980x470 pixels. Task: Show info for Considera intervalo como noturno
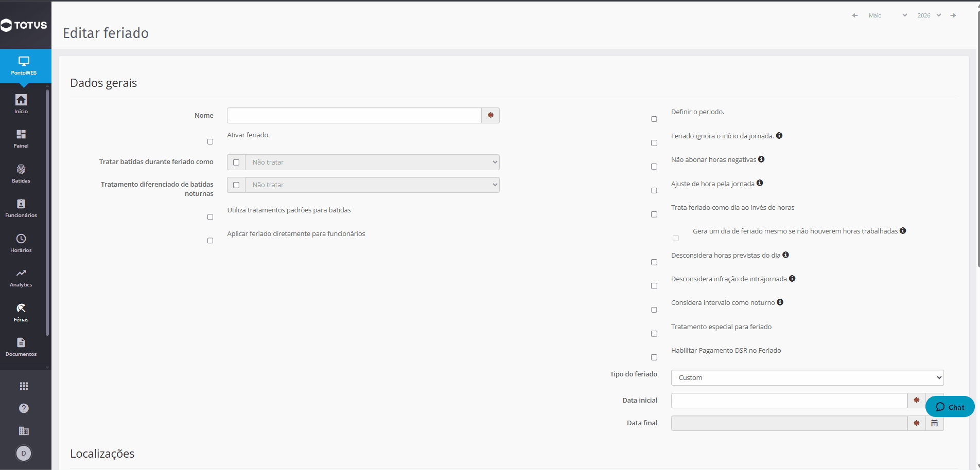tap(780, 302)
